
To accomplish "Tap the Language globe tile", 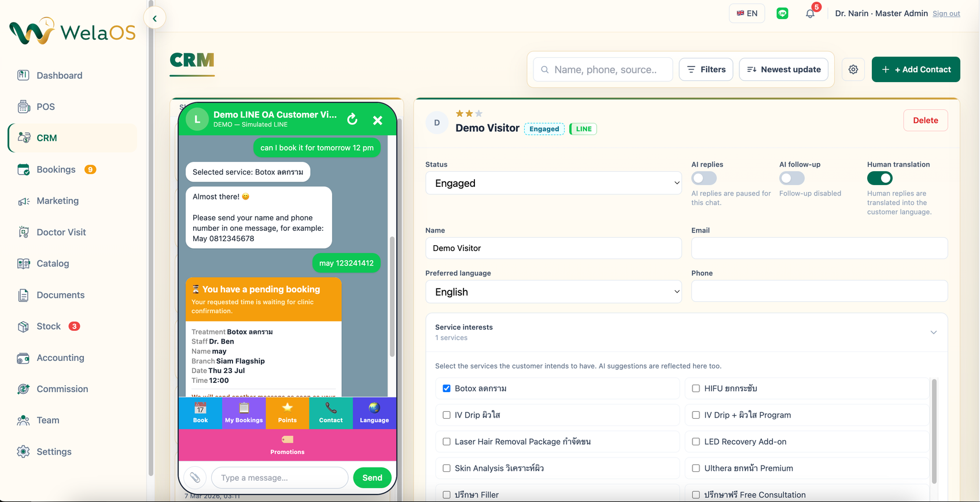I will [374, 413].
